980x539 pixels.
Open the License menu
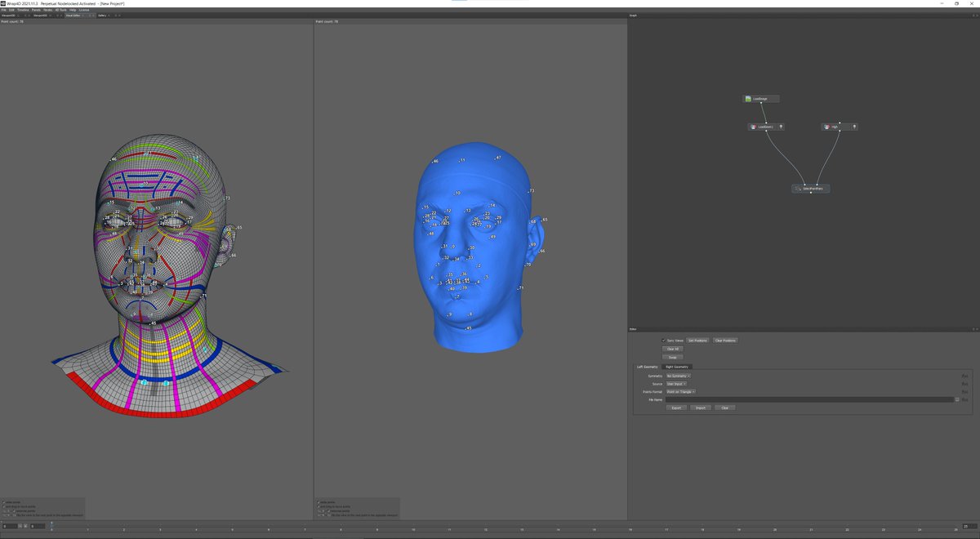coord(84,10)
